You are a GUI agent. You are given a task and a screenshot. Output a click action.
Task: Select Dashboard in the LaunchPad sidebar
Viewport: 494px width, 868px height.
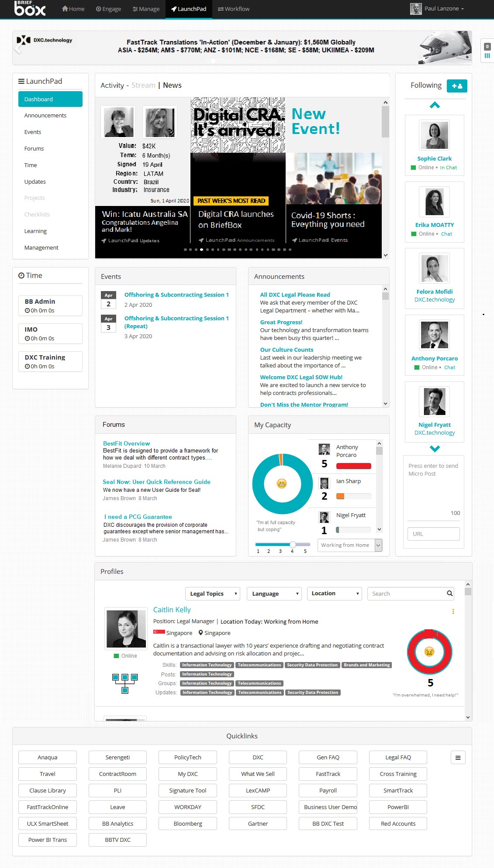(50, 99)
